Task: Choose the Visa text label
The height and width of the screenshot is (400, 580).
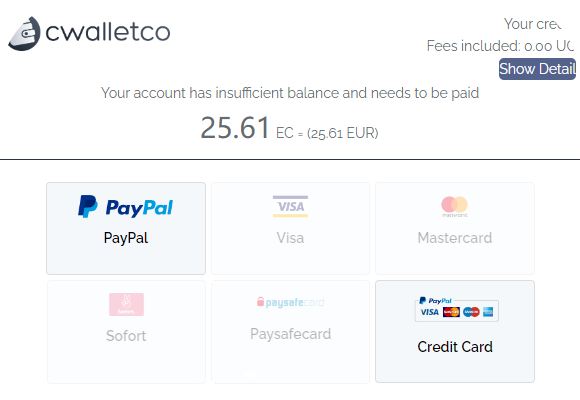Action: (x=290, y=238)
